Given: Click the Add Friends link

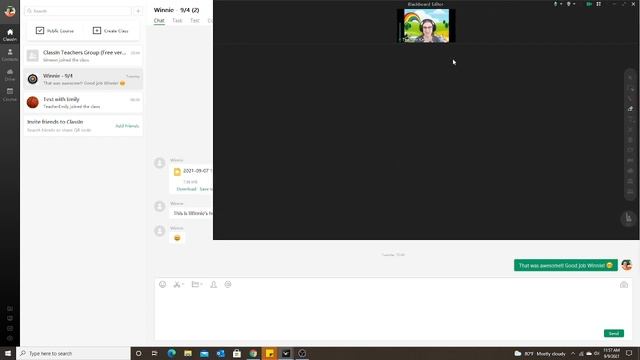Looking at the screenshot, I should tap(127, 126).
